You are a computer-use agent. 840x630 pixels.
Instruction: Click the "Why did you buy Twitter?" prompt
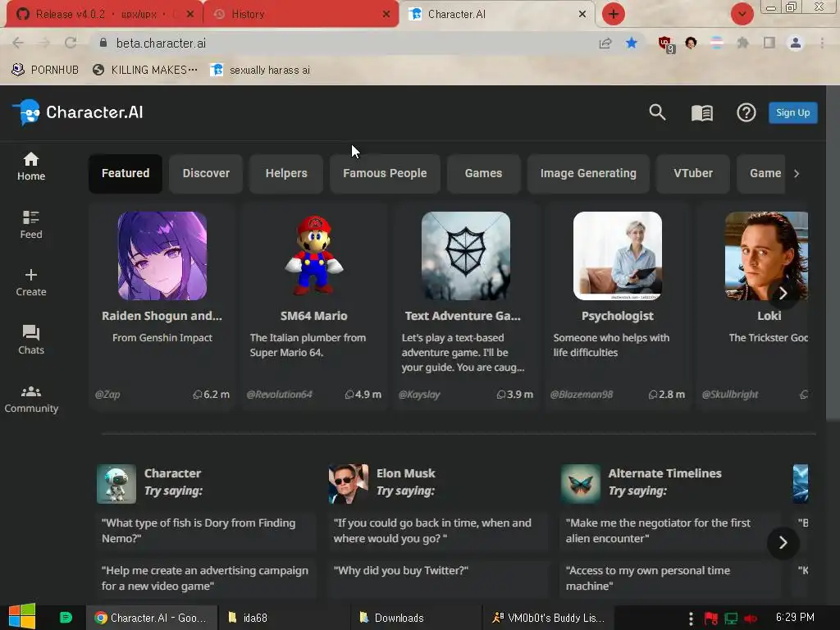(x=440, y=578)
